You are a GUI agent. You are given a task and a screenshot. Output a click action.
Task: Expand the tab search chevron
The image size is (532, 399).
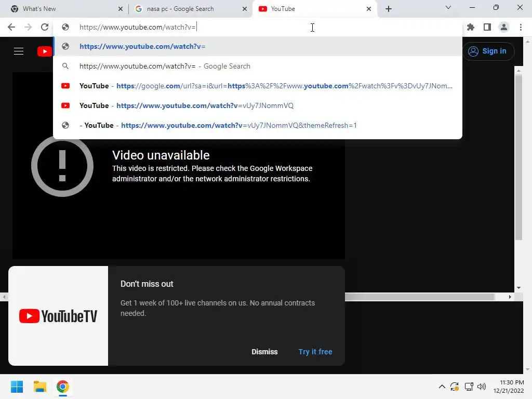coord(448,7)
